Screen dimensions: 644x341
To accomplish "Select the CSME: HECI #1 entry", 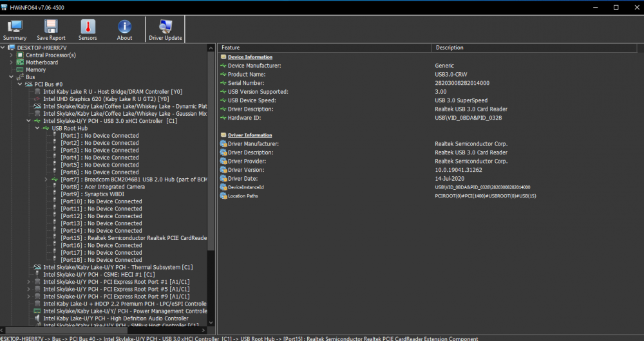I will pos(99,275).
